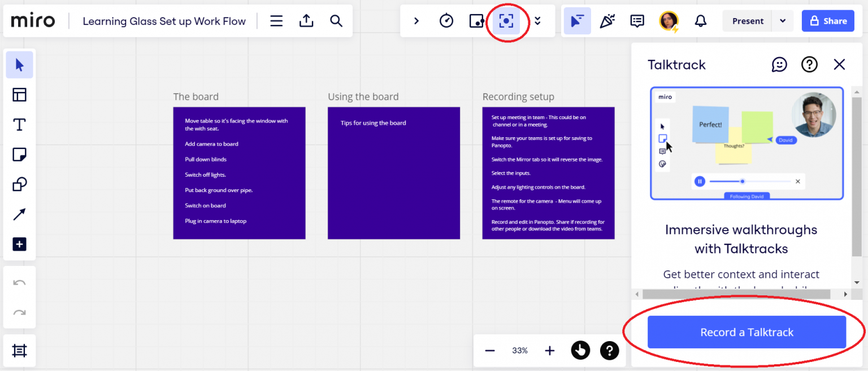The width and height of the screenshot is (868, 371).
Task: Open the Present dropdown arrow
Action: pos(783,20)
